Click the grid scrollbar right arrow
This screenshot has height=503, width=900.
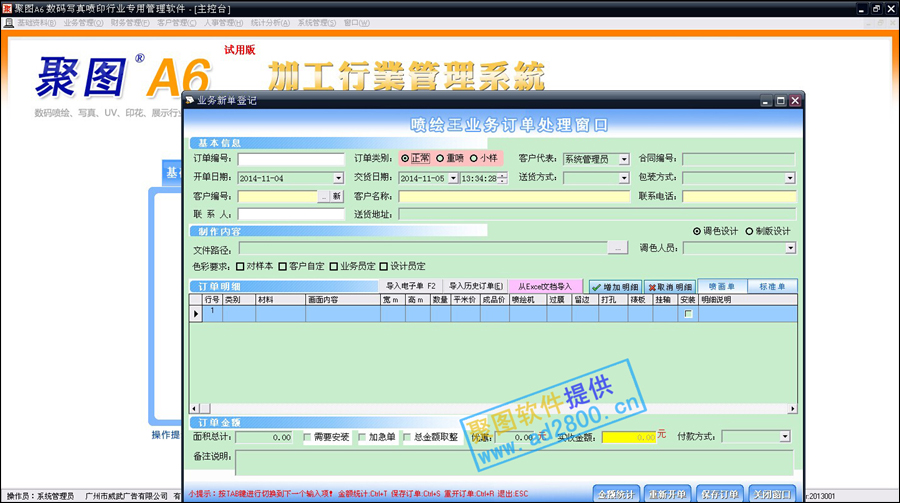(x=792, y=409)
